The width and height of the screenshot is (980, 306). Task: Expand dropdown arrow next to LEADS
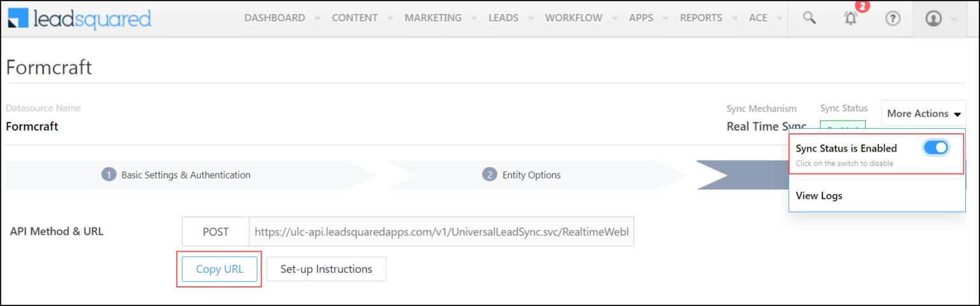[531, 18]
